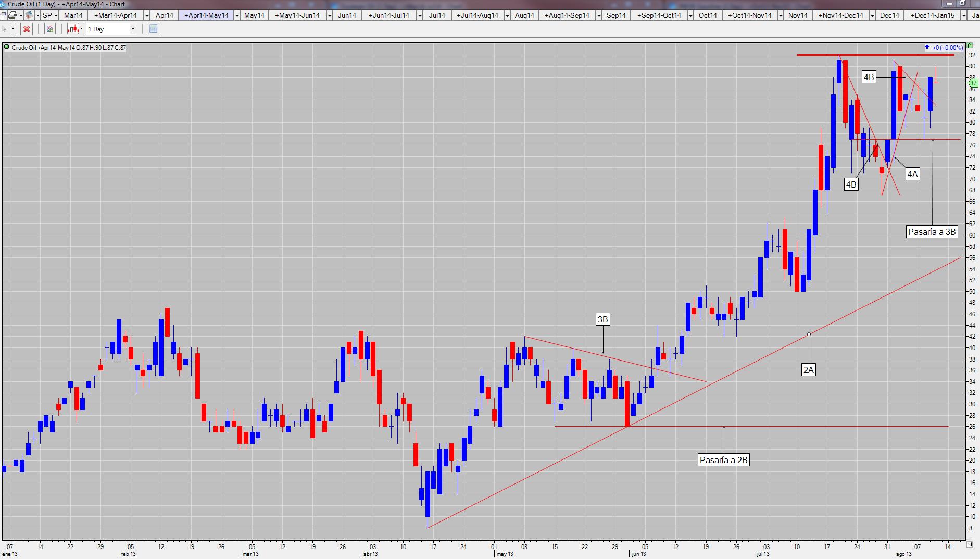Select the 2A annotation label
980x559 pixels.
coord(808,370)
